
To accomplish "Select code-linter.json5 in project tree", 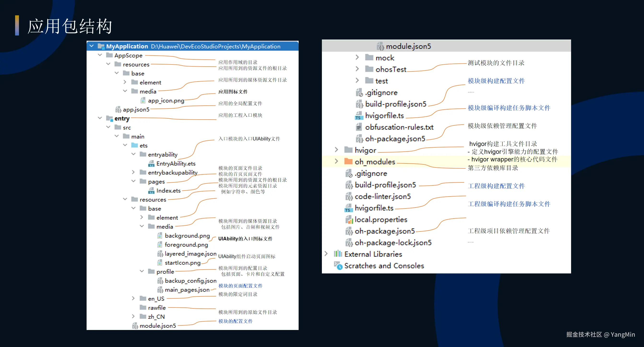I will coord(383,197).
